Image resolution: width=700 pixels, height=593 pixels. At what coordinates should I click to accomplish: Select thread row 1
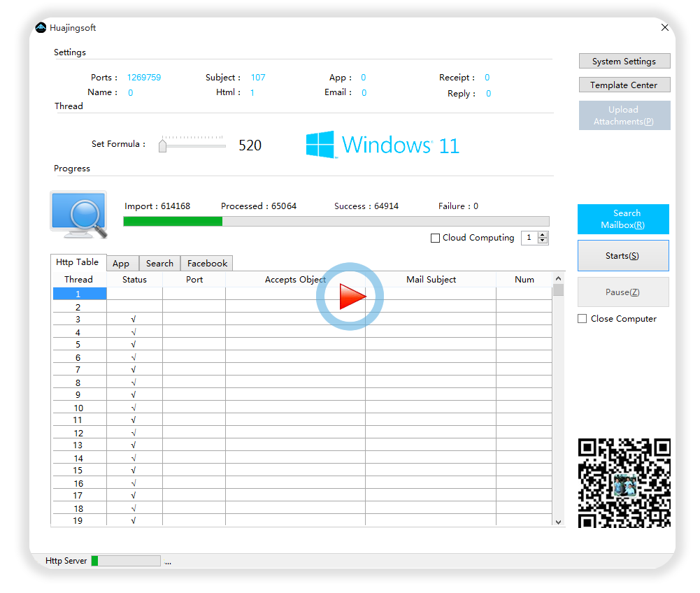302,294
